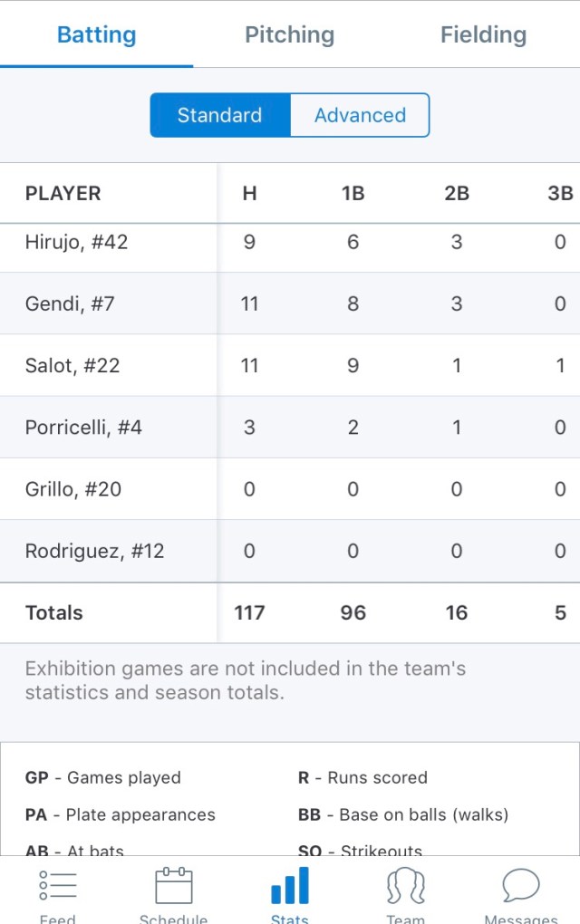Sort by the 2B column header

click(457, 193)
